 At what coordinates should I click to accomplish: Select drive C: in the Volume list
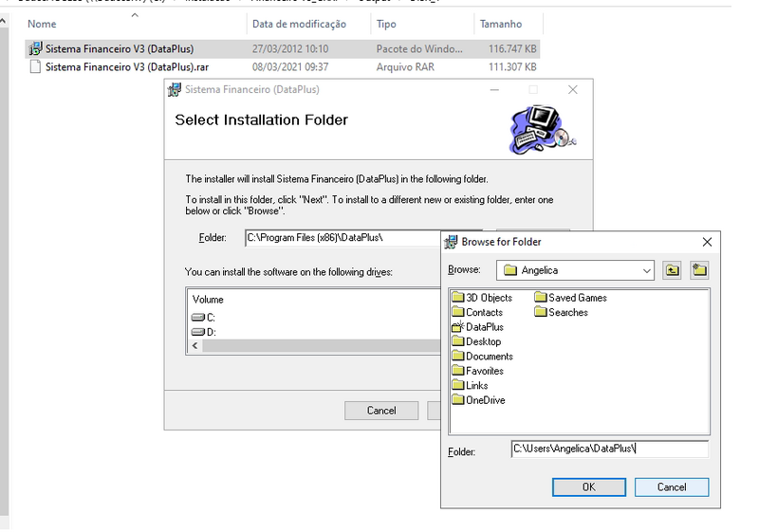pyautogui.click(x=203, y=318)
